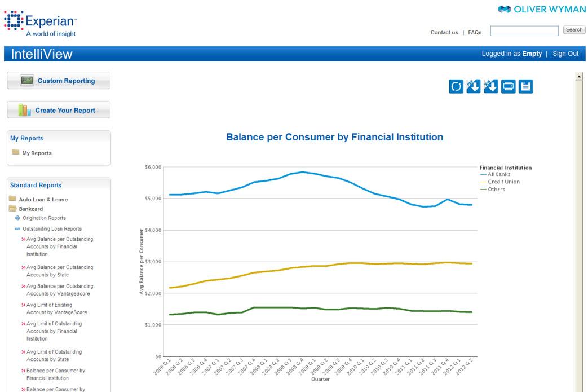Expand Origination Reports with plus icon
The image size is (588, 392).
tap(17, 218)
